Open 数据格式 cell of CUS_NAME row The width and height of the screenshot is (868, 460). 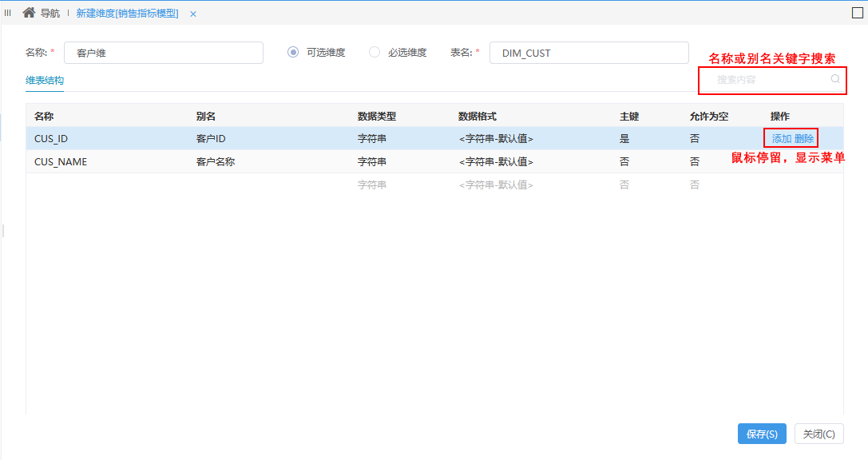click(x=496, y=162)
